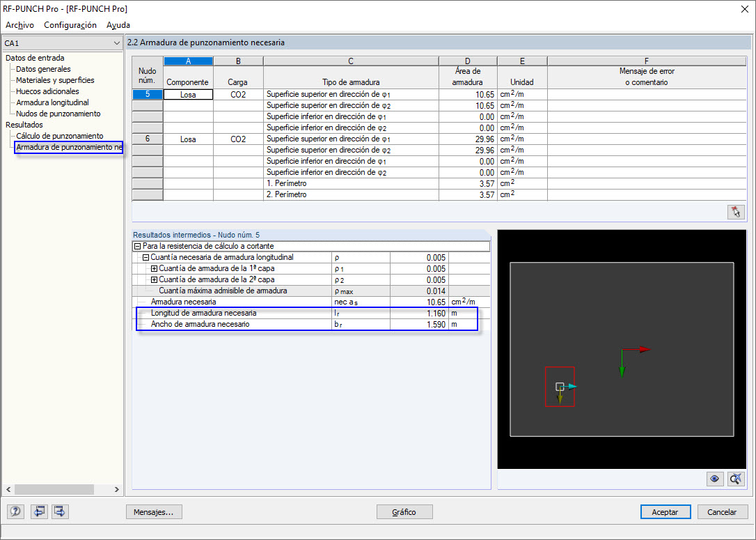
Task: Select 'Armadura de punzonamiento ne' tree item
Action: coord(69,147)
